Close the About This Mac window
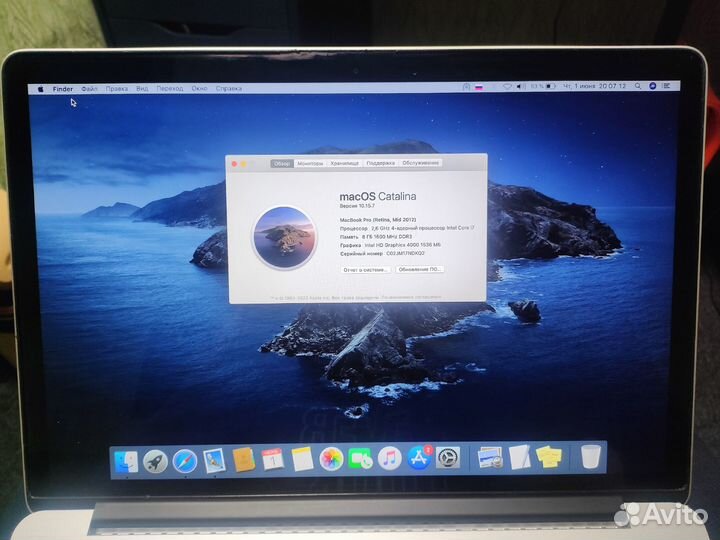This screenshot has height=540, width=720. click(x=234, y=164)
